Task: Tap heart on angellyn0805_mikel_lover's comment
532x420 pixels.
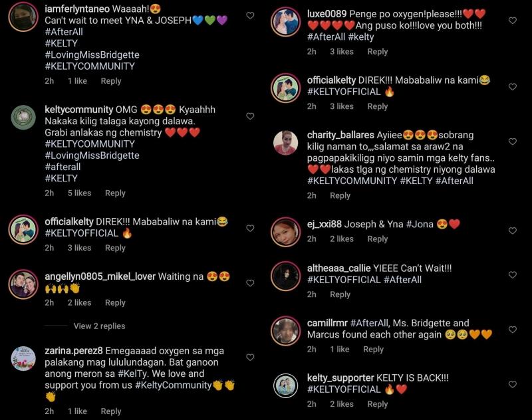Action: [250, 283]
